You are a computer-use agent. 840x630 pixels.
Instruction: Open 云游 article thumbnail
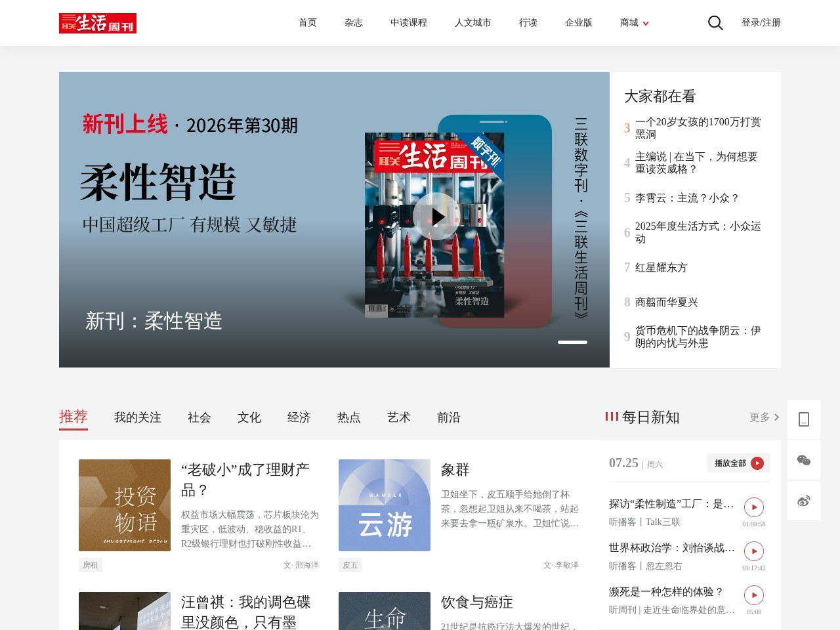point(385,505)
